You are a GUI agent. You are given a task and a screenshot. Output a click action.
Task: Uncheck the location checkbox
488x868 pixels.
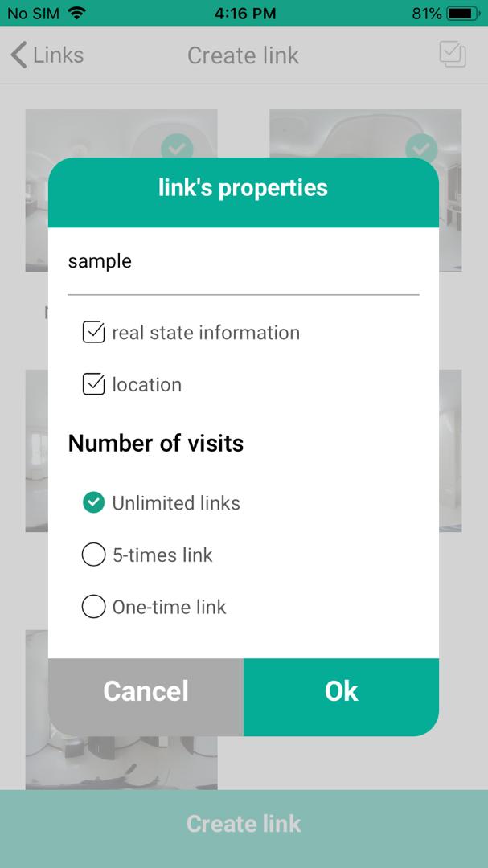[94, 385]
